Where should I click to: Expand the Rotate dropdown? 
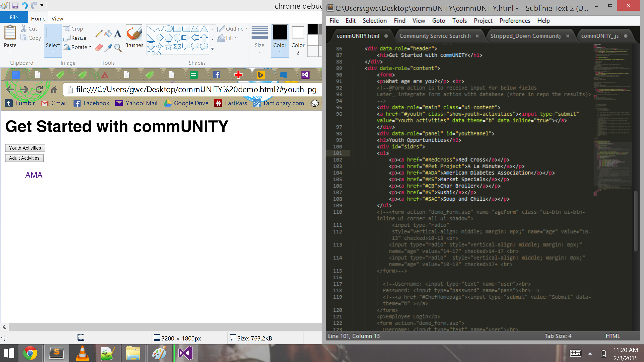(90, 47)
